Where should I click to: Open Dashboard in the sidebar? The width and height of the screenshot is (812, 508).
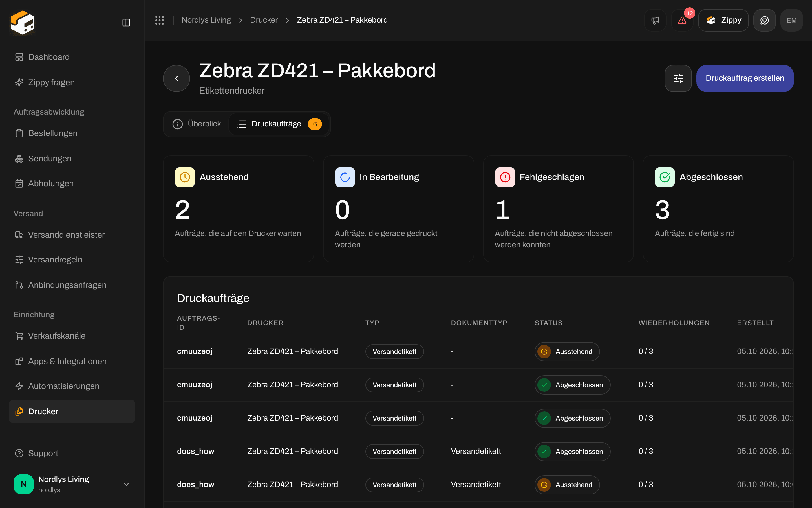coord(72,57)
